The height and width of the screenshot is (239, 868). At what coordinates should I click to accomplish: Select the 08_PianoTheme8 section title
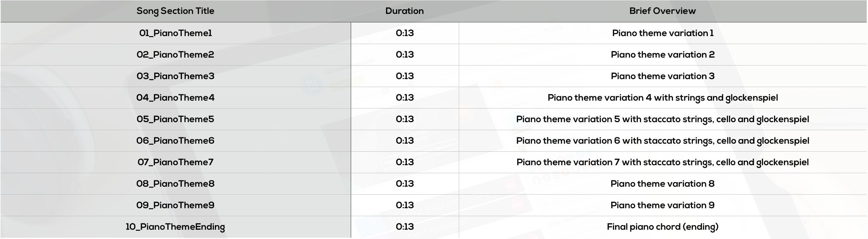point(175,184)
